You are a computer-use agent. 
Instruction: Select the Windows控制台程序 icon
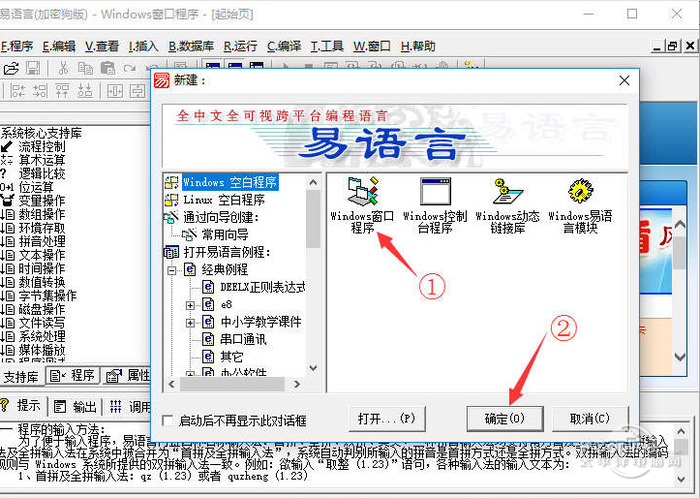(435, 206)
